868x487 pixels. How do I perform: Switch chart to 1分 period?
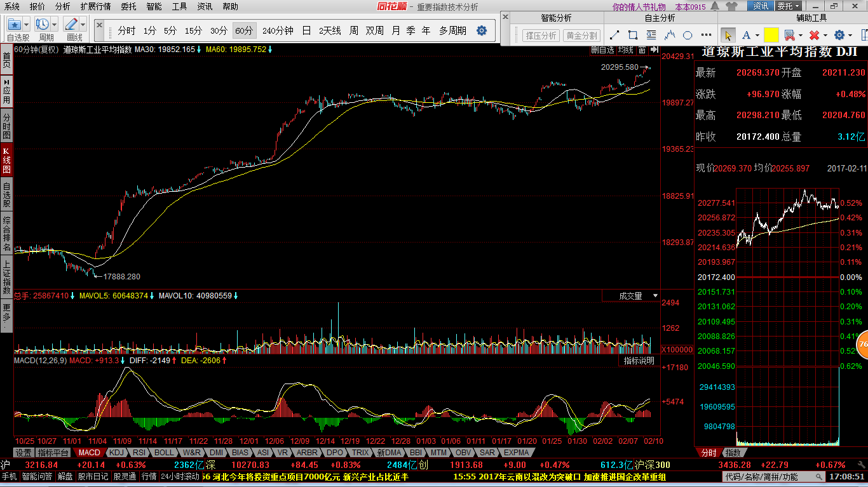coord(150,30)
